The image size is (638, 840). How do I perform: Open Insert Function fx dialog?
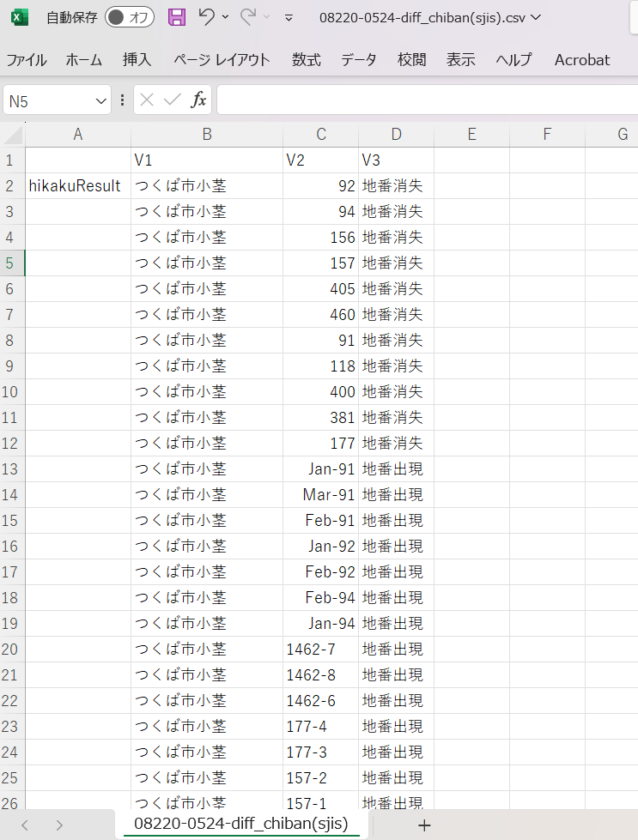[198, 100]
